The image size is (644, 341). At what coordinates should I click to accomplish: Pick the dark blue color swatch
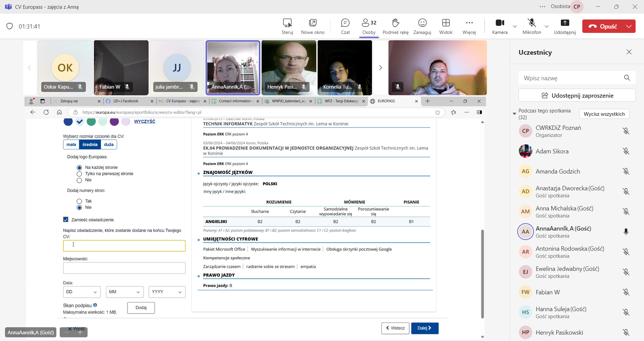click(68, 121)
